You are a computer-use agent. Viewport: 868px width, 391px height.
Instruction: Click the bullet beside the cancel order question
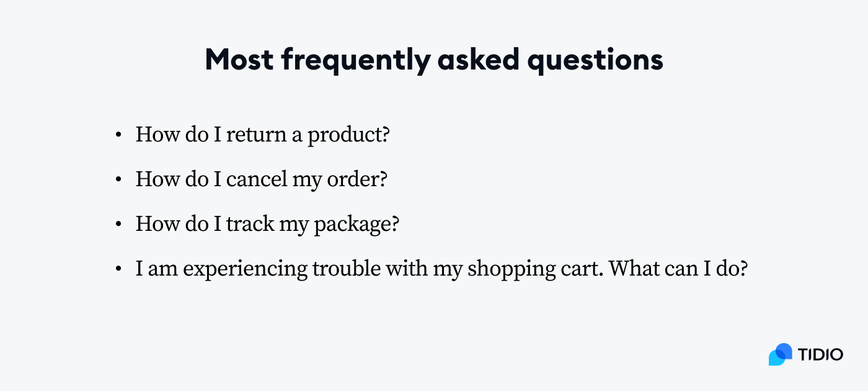[118, 179]
